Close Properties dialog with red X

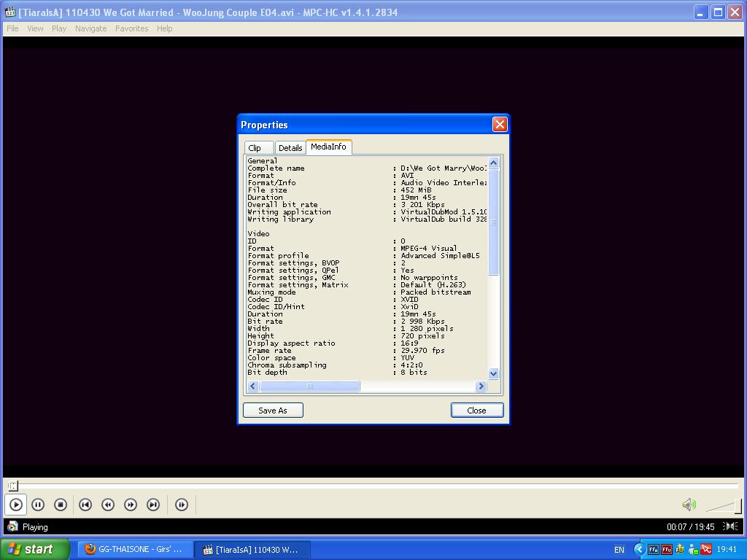pyautogui.click(x=500, y=125)
